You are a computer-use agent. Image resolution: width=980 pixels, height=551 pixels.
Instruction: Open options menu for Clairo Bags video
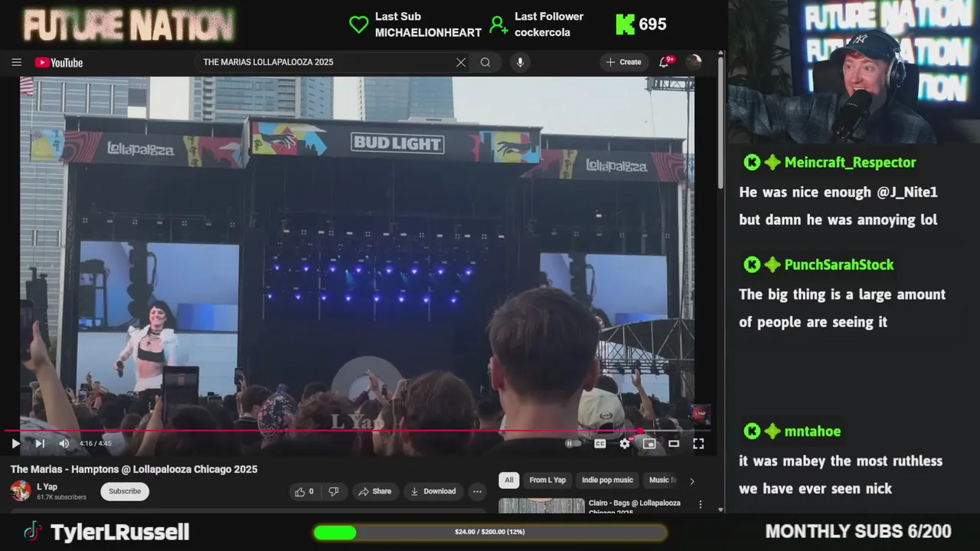click(700, 504)
